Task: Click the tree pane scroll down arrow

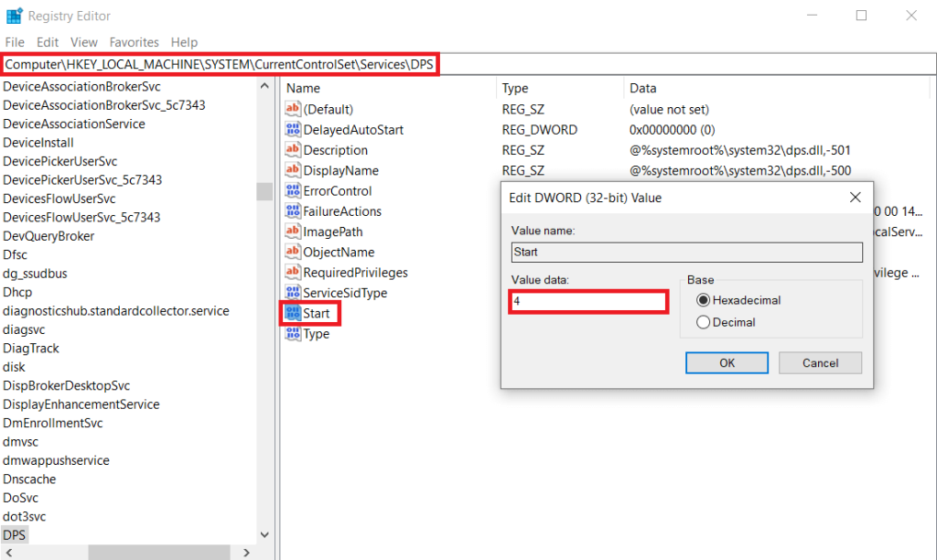Action: click(x=264, y=535)
